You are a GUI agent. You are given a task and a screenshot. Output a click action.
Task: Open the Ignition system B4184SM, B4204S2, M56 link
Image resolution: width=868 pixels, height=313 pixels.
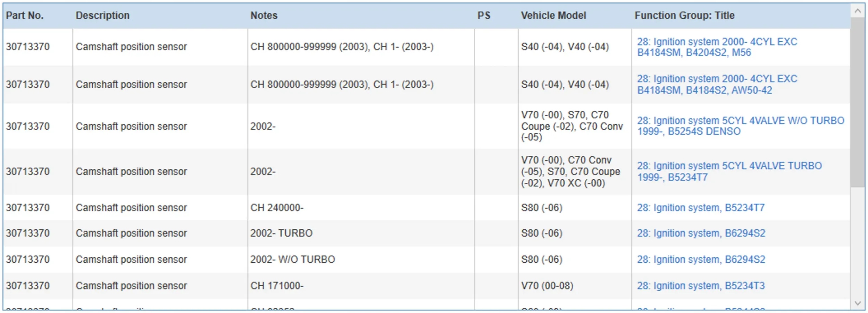717,47
